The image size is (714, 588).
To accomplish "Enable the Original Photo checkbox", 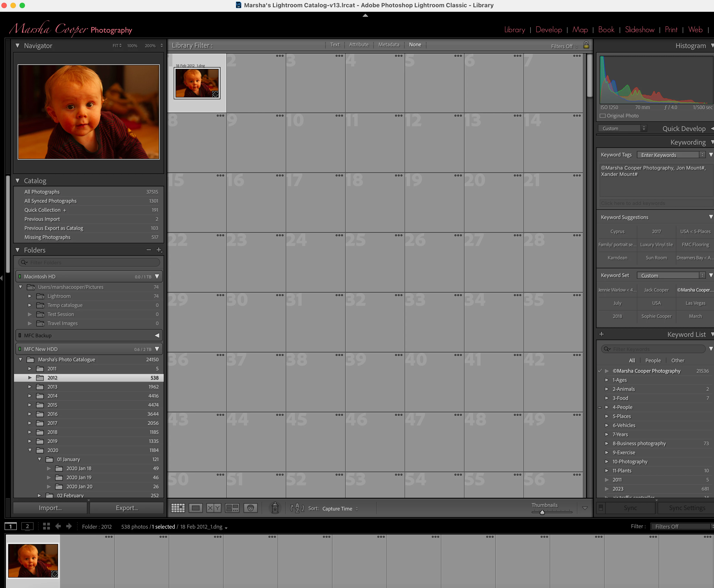I will [x=602, y=116].
